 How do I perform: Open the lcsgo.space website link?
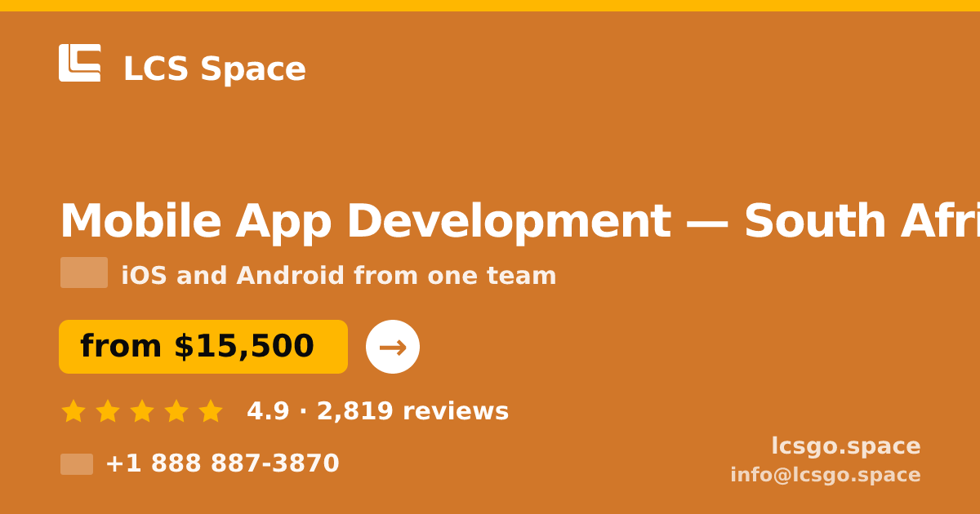(846, 446)
